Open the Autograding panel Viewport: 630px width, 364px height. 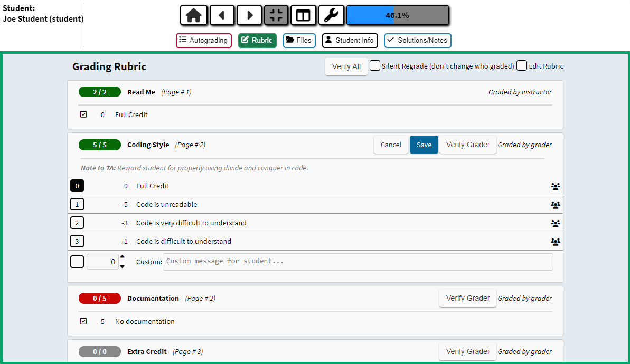(x=204, y=41)
